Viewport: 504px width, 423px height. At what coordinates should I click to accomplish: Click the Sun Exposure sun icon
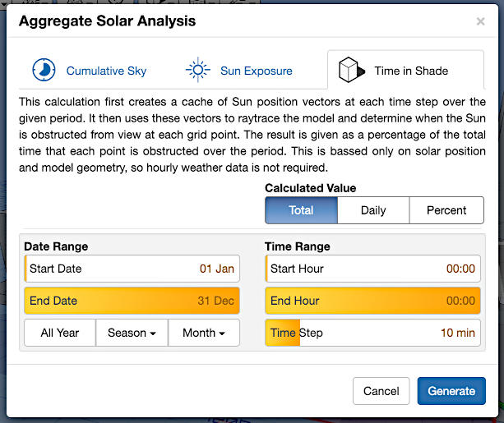point(197,70)
